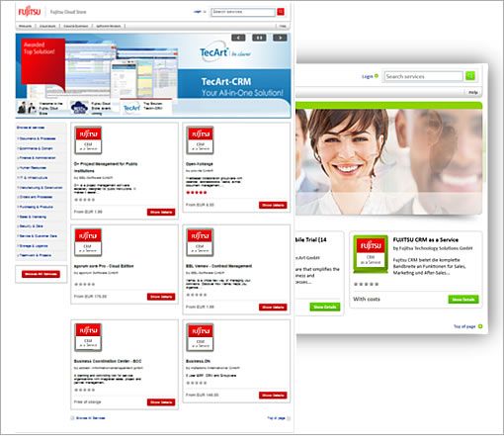Open the Welcome tab in navigation bar
The width and height of the screenshot is (504, 445).
coord(25,26)
